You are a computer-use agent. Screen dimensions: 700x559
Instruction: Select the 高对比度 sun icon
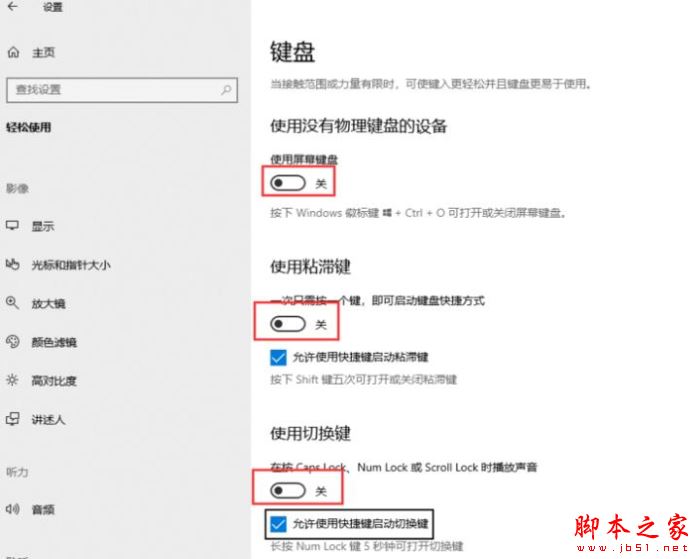12,380
